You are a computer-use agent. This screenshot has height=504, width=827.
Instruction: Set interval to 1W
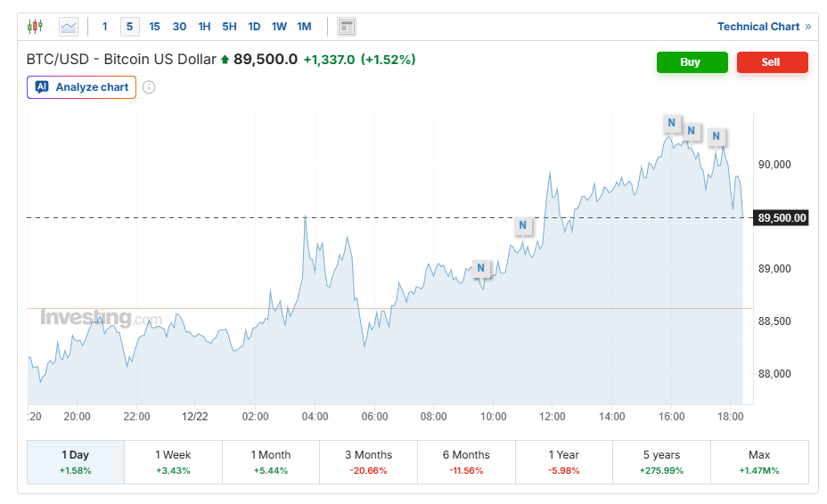pyautogui.click(x=279, y=27)
